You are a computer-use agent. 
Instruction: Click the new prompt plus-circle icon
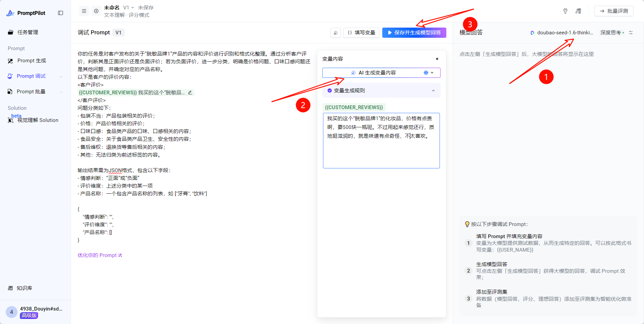[x=96, y=11]
